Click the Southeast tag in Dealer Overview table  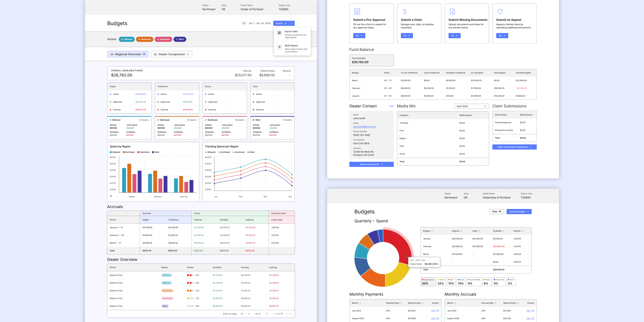coord(167,298)
